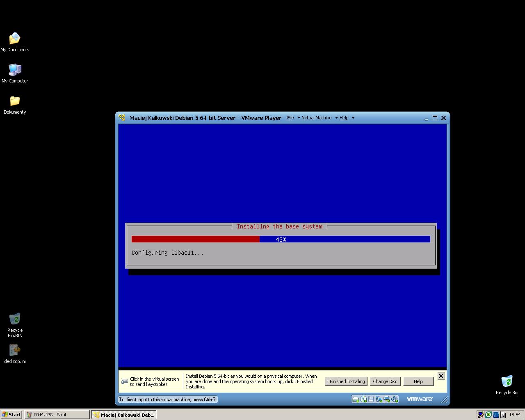
Task: Maximize the VMware Player window
Action: coord(435,118)
